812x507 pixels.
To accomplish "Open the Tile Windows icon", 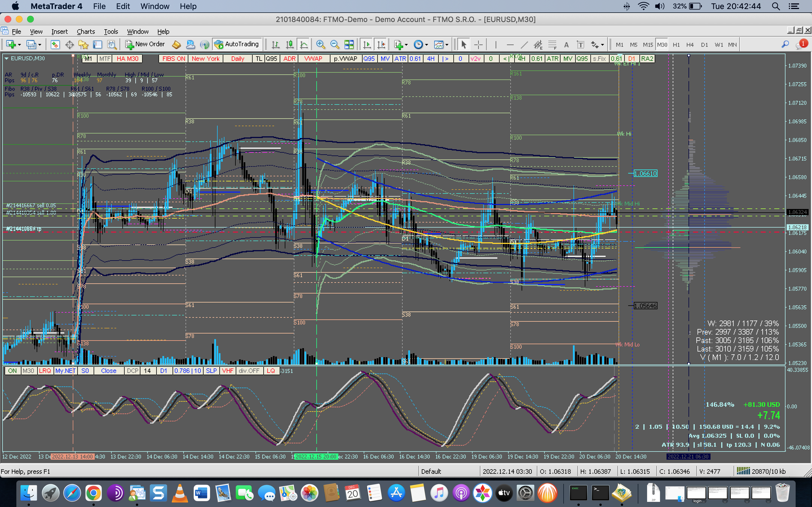I will coord(349,45).
